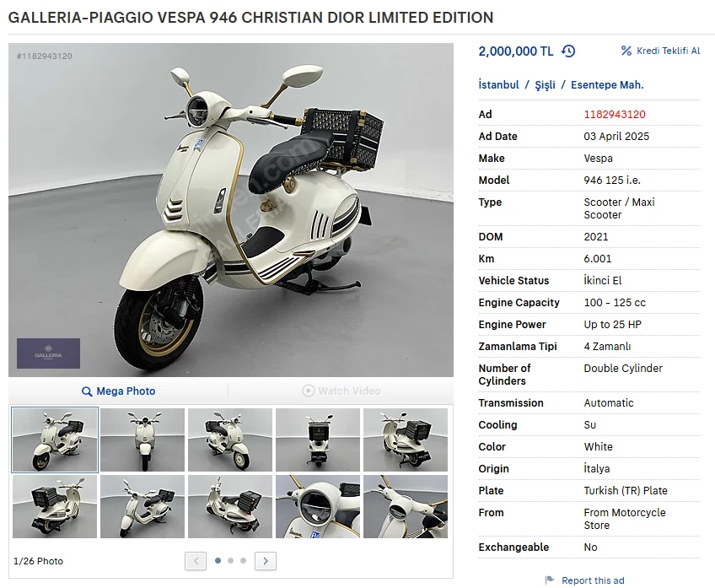Image resolution: width=715 pixels, height=588 pixels.
Task: Select the second gallery page dot
Action: click(231, 561)
